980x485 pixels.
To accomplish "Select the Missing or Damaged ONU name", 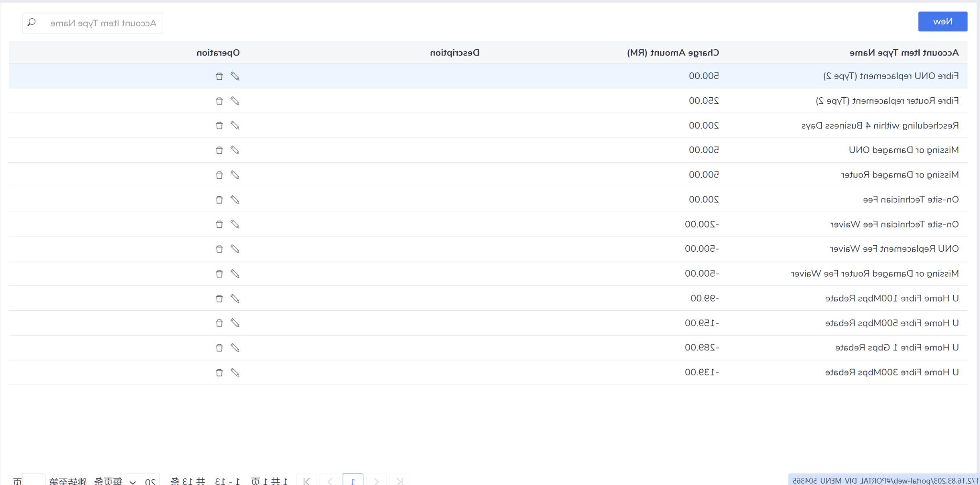I will click(904, 150).
